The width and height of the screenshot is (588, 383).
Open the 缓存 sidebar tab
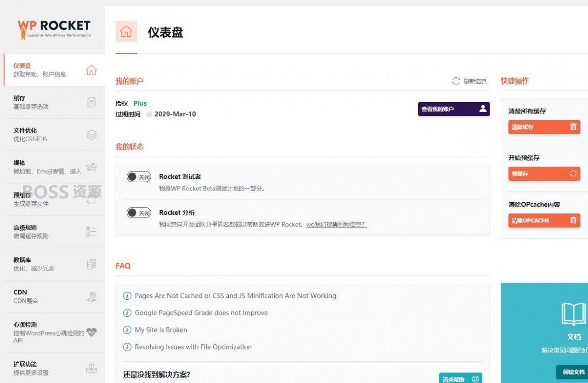[54, 102]
